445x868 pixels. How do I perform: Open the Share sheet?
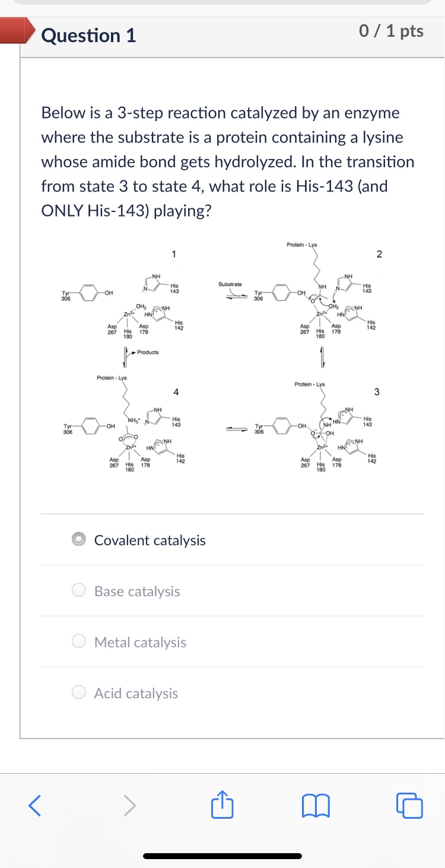coord(222,806)
